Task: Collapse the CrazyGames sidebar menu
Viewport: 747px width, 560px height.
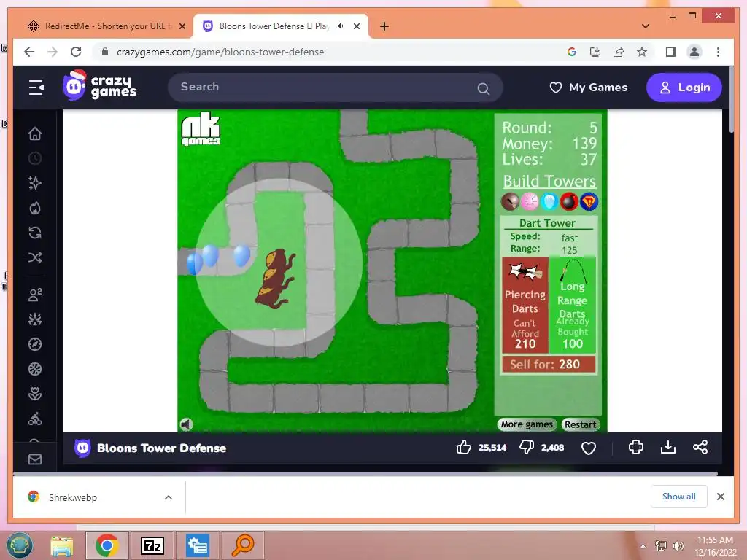Action: [x=36, y=87]
